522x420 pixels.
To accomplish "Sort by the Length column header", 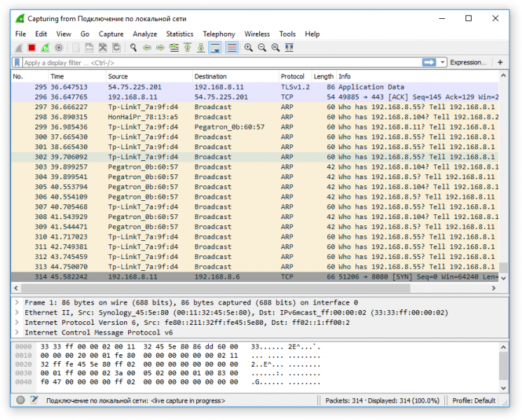I will [x=324, y=76].
